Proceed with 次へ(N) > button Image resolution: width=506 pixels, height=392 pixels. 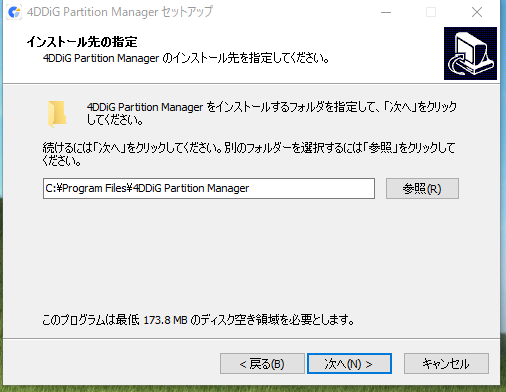[349, 363]
